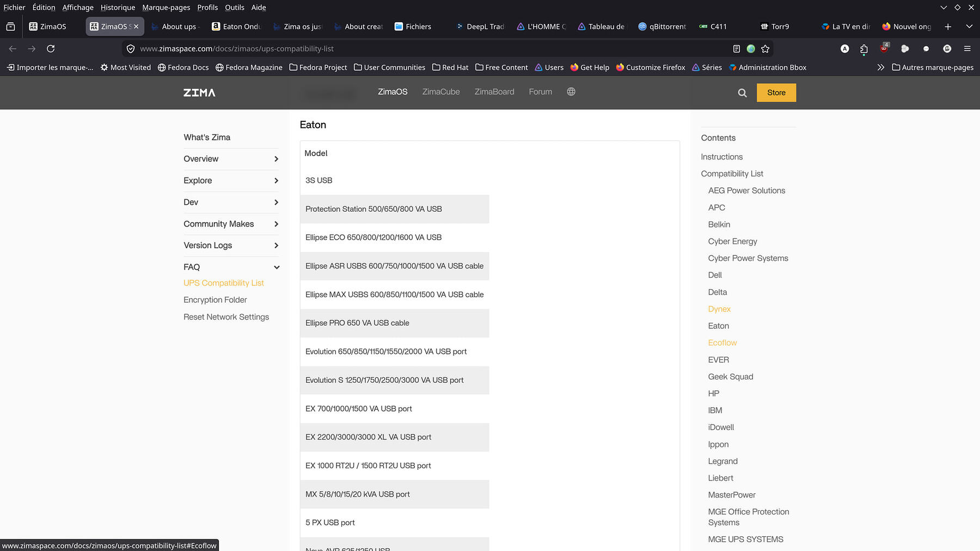This screenshot has width=980, height=551.
Task: Open the Most Visited bookmark
Action: (x=126, y=68)
